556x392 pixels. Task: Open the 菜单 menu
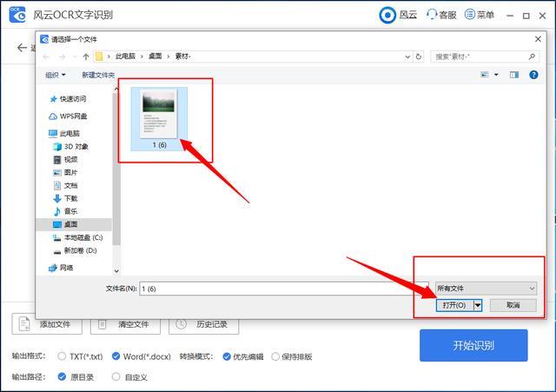pyautogui.click(x=479, y=15)
